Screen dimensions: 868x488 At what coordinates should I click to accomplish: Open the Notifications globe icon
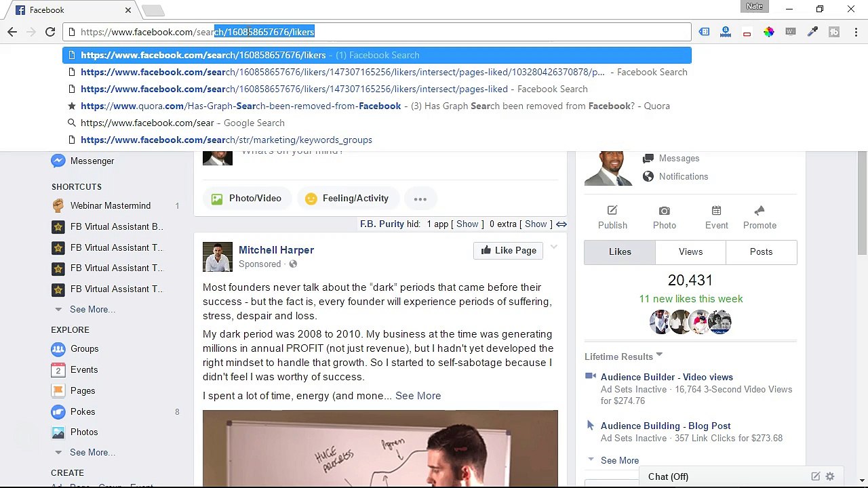click(648, 176)
